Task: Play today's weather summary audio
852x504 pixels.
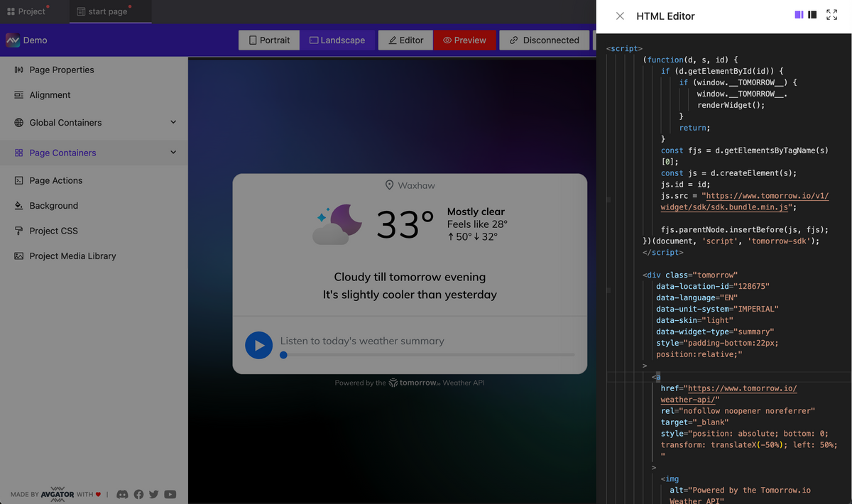Action: tap(258, 344)
